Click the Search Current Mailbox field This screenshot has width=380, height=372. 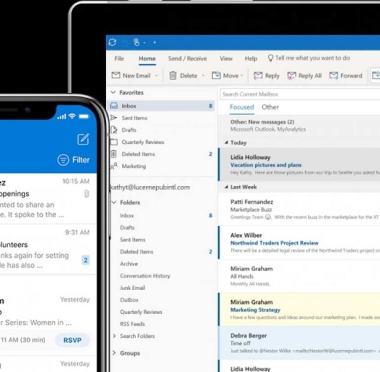(x=300, y=94)
